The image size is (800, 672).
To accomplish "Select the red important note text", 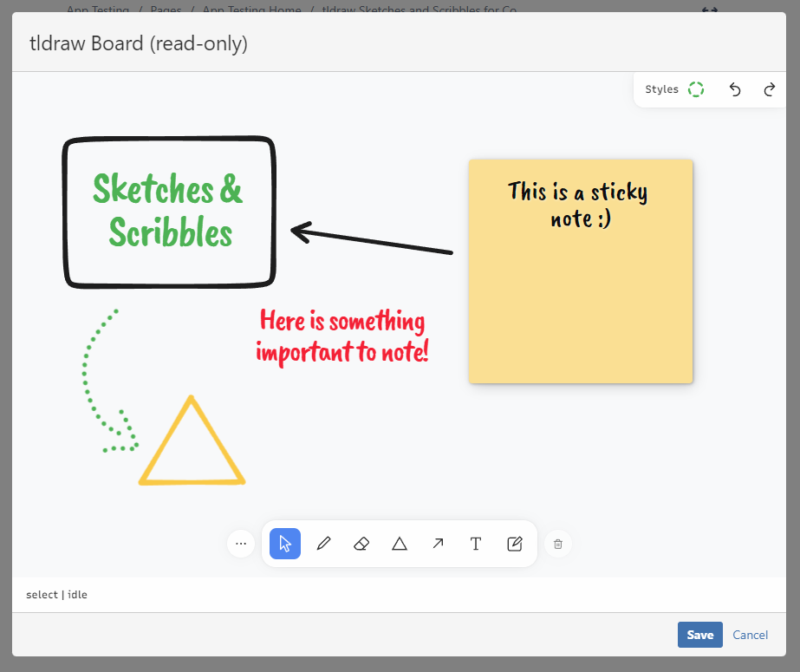I will [342, 336].
